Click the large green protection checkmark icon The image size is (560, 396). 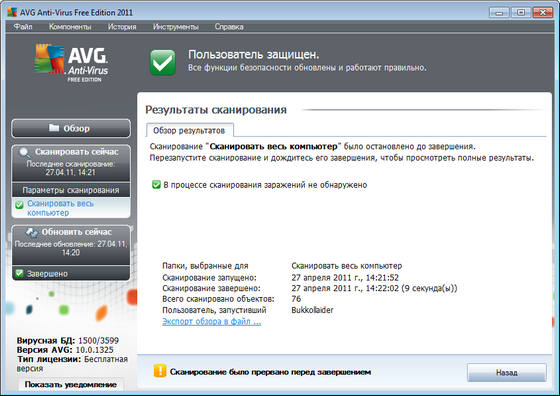coord(162,62)
